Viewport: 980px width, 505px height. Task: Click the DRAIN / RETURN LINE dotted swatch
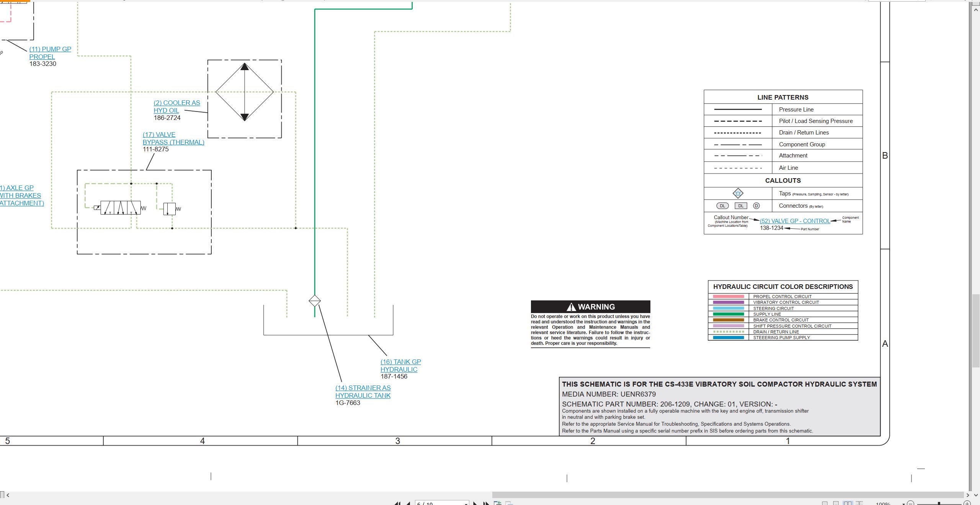(728, 332)
